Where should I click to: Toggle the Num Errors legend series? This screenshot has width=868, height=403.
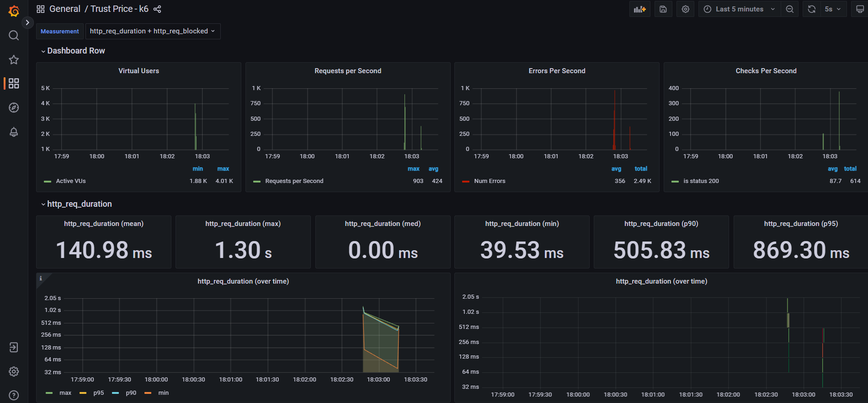490,181
